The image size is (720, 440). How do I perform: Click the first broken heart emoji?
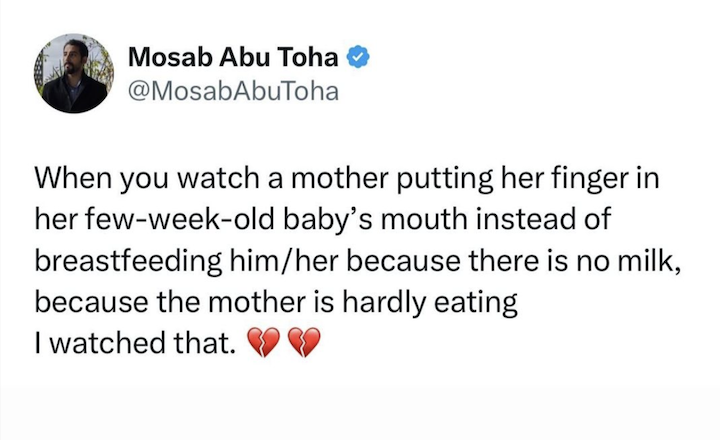(264, 347)
